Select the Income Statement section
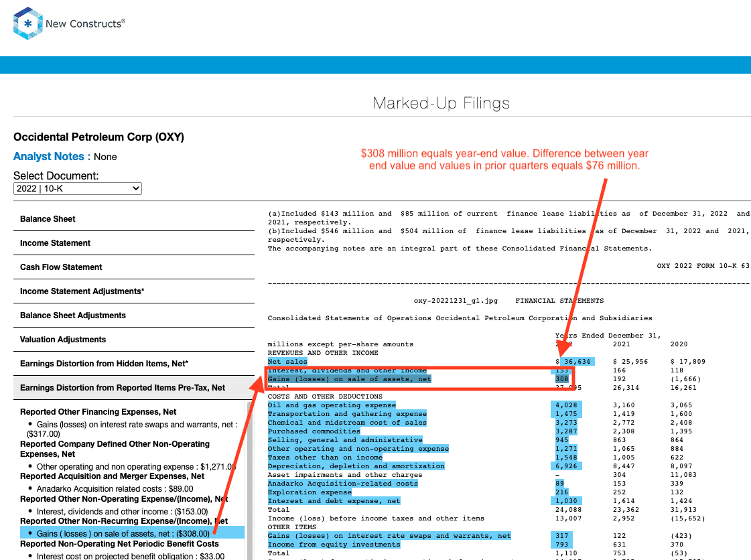Image resolution: width=751 pixels, height=560 pixels. 134,243
